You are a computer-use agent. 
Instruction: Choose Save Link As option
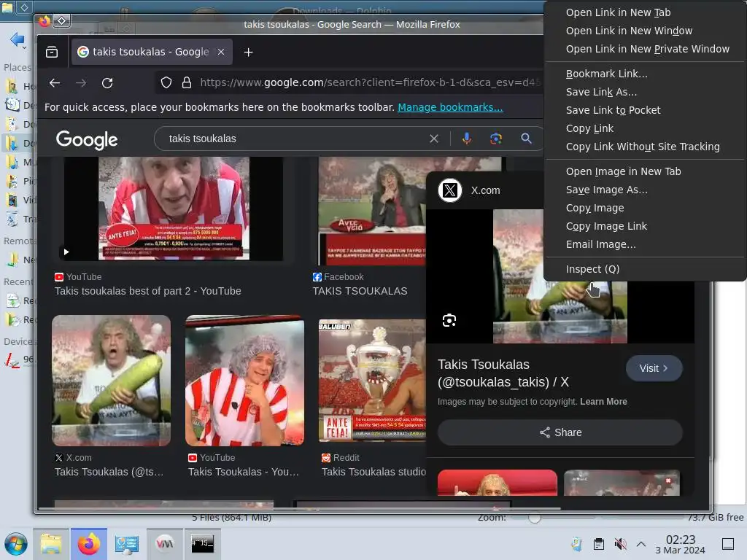(x=645, y=92)
